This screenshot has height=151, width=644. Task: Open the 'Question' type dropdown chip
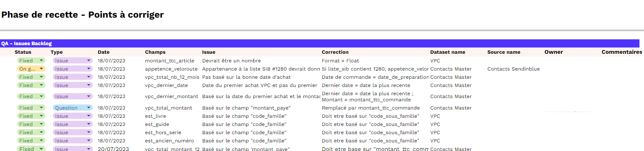click(72, 108)
